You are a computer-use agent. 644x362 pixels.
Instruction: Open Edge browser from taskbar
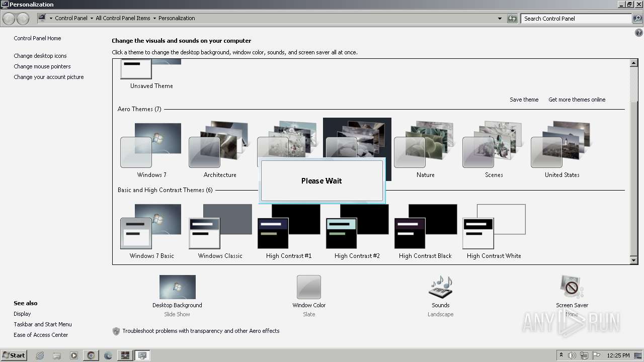pyautogui.click(x=108, y=355)
